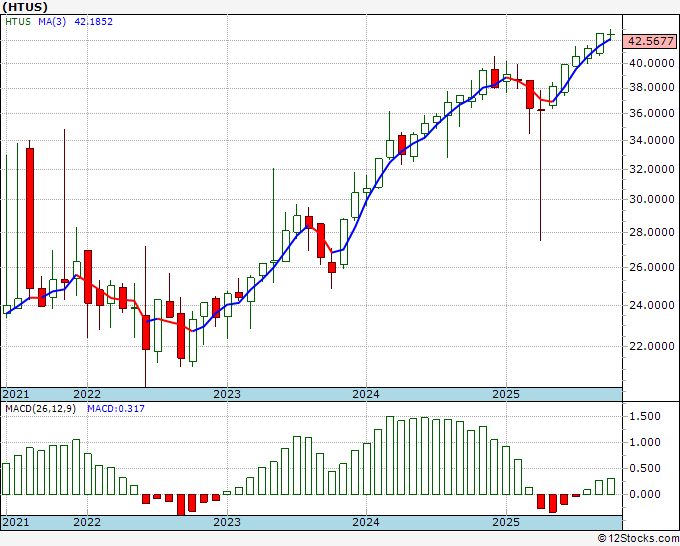Click the 36.0000 price axis label
The image size is (680, 546).
[651, 113]
